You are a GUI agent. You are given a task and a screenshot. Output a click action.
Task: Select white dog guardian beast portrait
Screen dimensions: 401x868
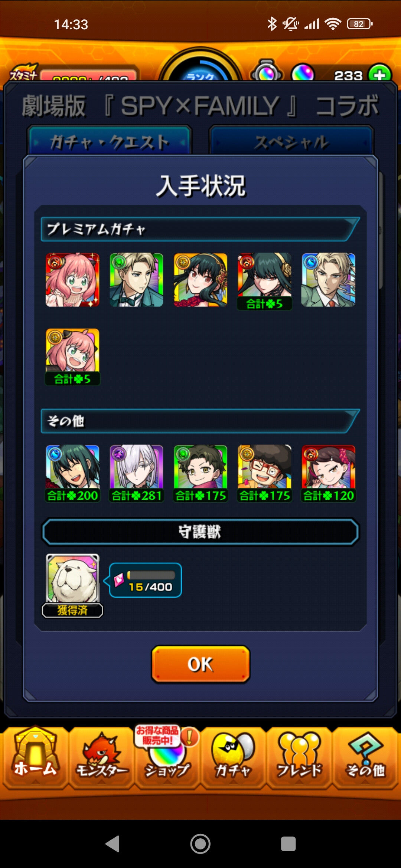pos(72,579)
